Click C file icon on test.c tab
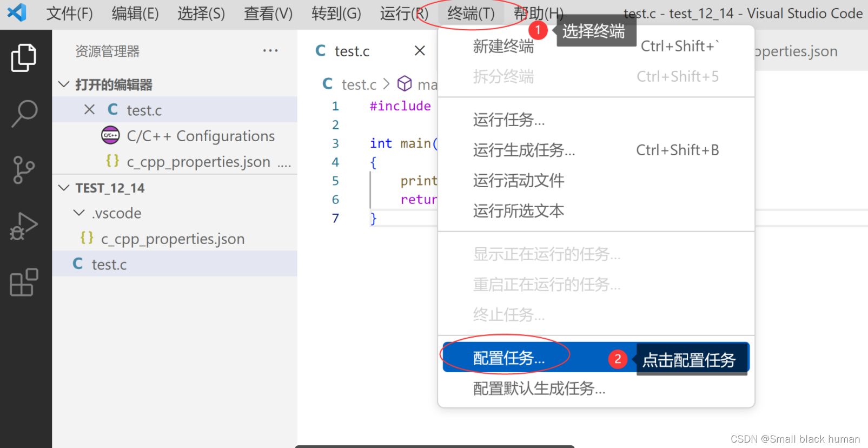 tap(321, 51)
